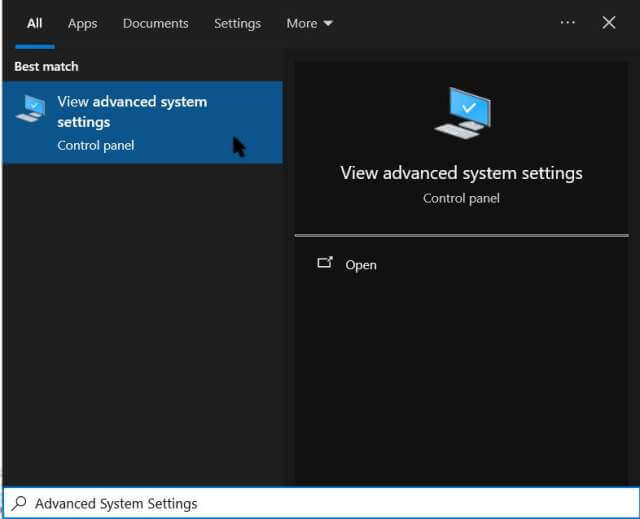640x519 pixels.
Task: Click the View advanced system settings title in preview
Action: click(461, 173)
